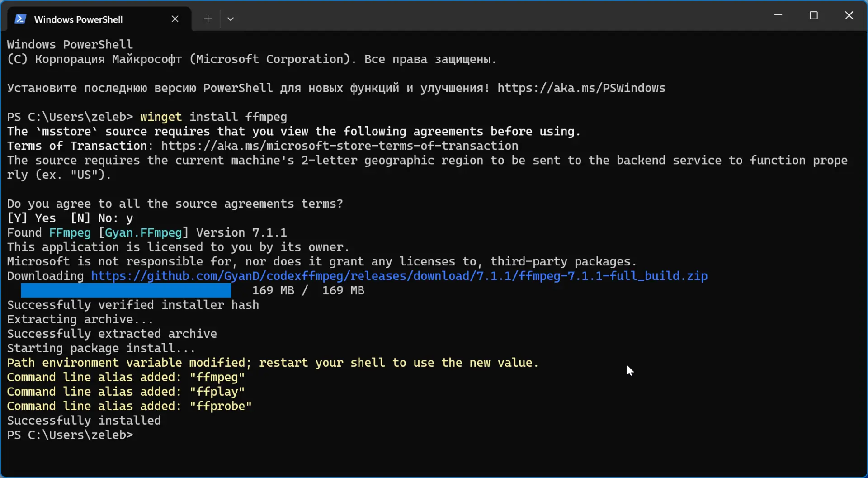Minimize the terminal window
868x478 pixels.
coord(778,15)
